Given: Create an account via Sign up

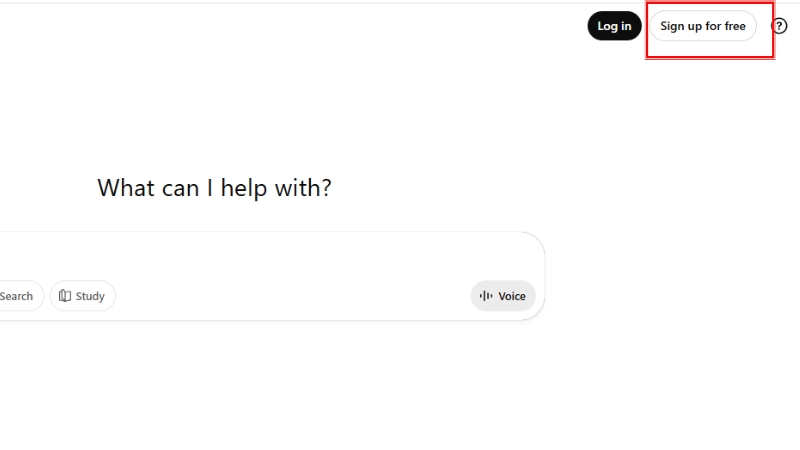Looking at the screenshot, I should coord(702,26).
